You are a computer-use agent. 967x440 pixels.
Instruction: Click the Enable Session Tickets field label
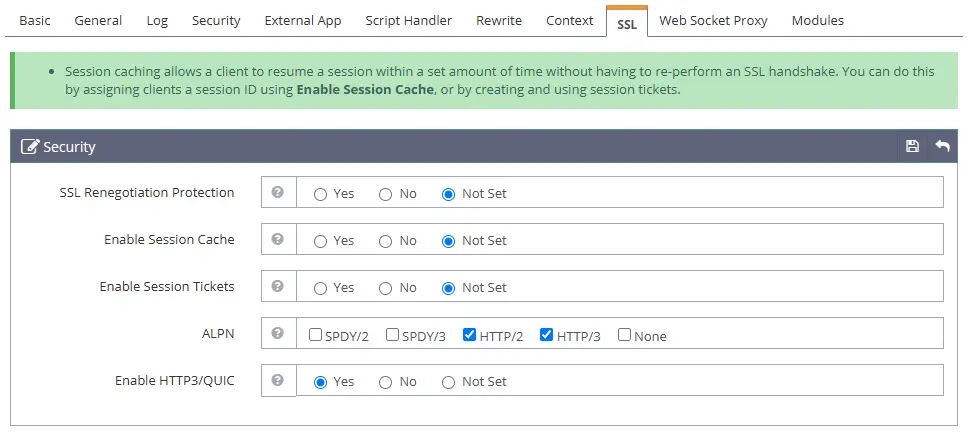pyautogui.click(x=167, y=286)
